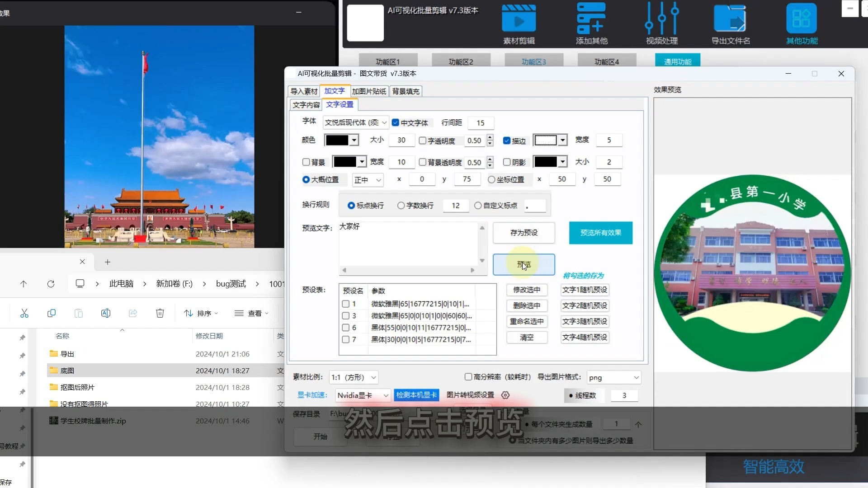The image size is (868, 488).
Task: Open the 字体 font dropdown
Action: point(355,122)
